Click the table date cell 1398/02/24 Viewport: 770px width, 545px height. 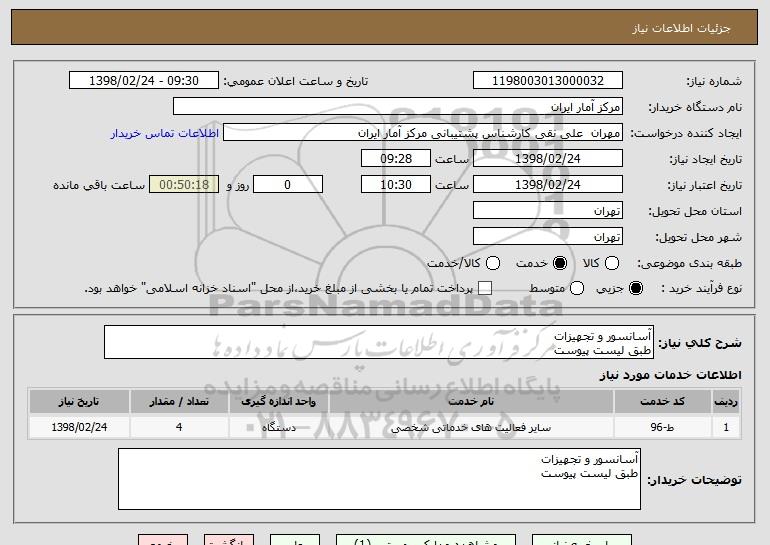click(79, 428)
